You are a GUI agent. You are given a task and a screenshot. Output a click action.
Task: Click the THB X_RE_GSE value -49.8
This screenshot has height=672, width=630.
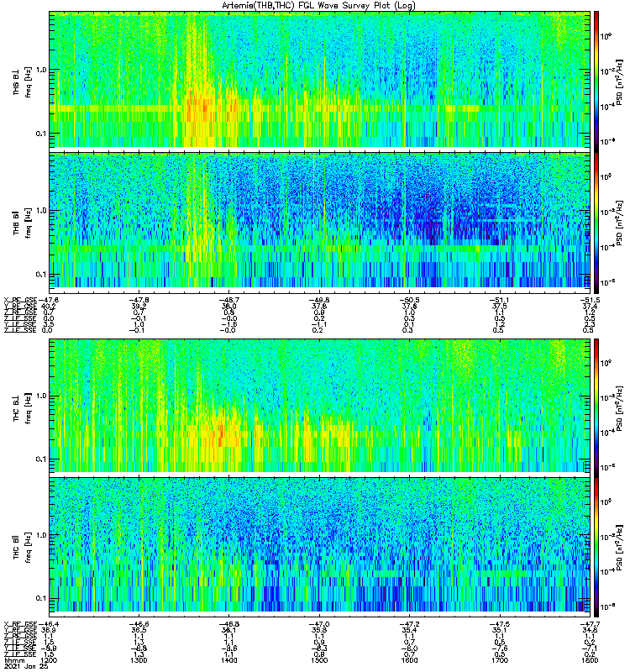point(319,300)
